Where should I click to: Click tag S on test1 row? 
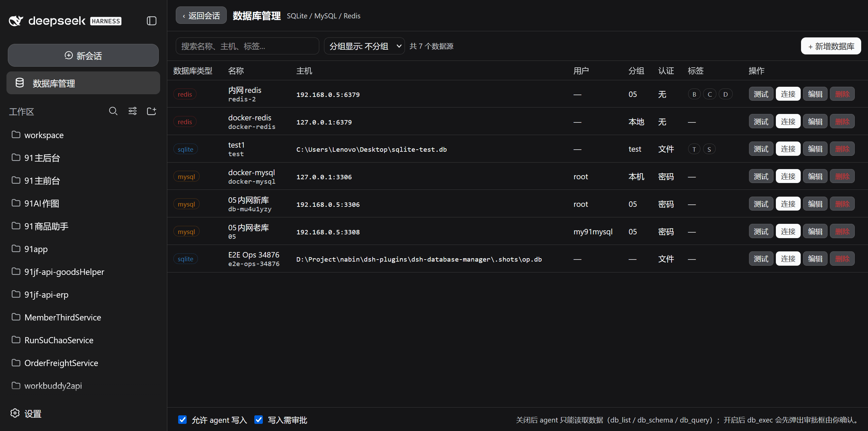(x=709, y=149)
